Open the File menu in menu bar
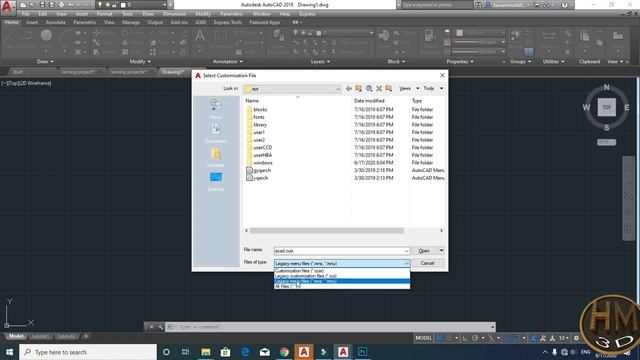Image resolution: width=640 pixels, height=360 pixels. (x=25, y=14)
